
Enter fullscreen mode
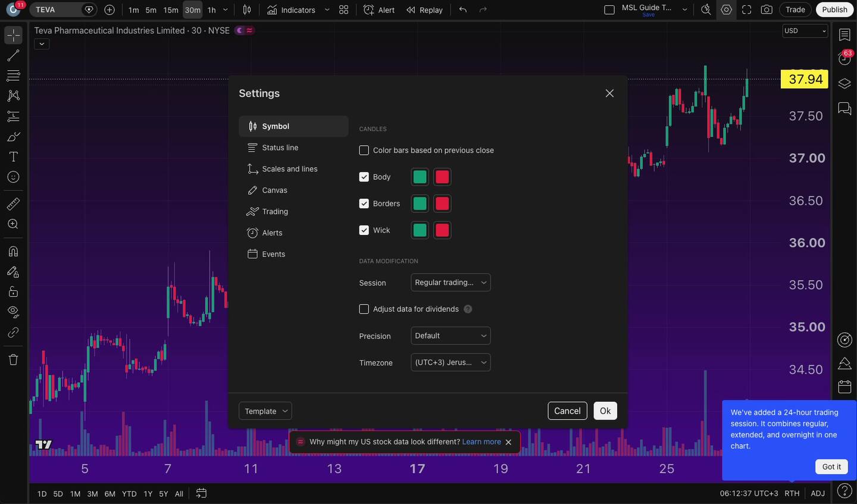tap(747, 10)
